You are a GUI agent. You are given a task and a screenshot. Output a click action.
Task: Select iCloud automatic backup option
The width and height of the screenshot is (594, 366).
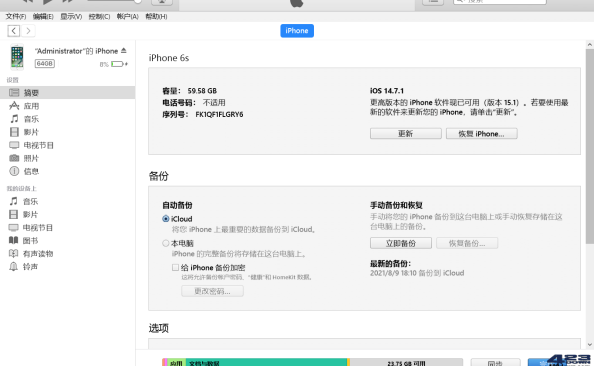166,219
